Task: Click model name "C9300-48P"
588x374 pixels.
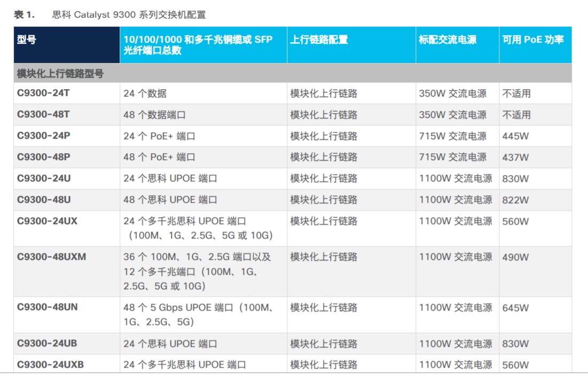Action: click(43, 157)
